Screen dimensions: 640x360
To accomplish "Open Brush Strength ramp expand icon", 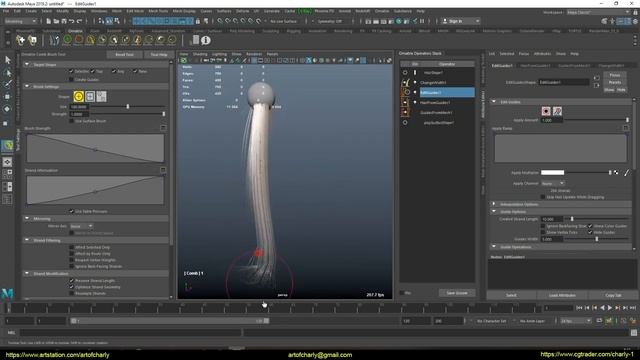I will tap(163, 128).
